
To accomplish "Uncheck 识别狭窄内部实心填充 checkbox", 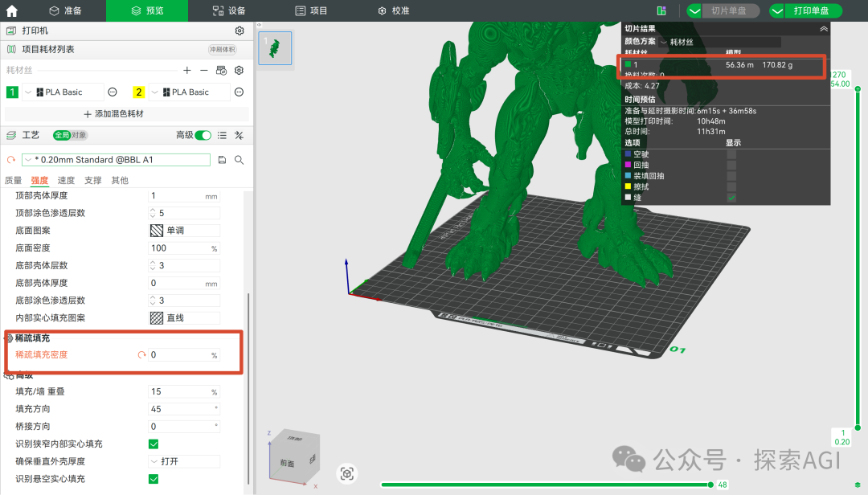I will 154,444.
